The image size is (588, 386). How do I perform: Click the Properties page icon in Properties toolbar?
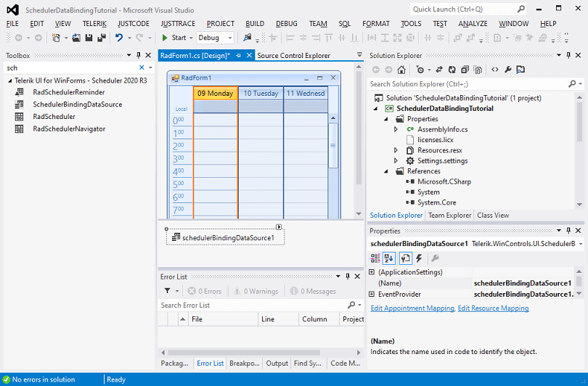[405, 258]
